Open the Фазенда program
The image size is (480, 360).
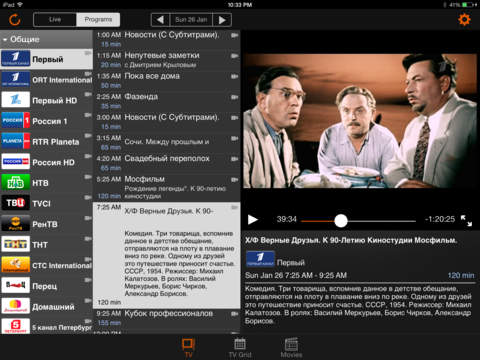tap(166, 101)
